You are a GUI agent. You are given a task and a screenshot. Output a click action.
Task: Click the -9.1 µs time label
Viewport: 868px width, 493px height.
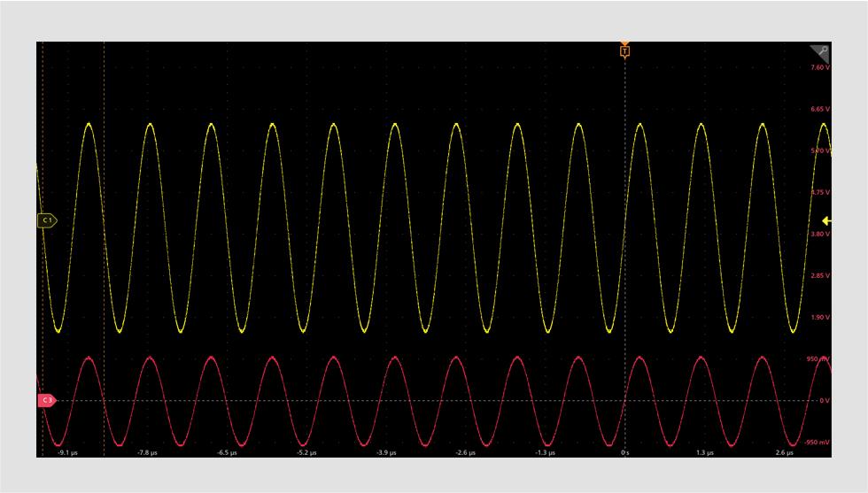pos(67,452)
